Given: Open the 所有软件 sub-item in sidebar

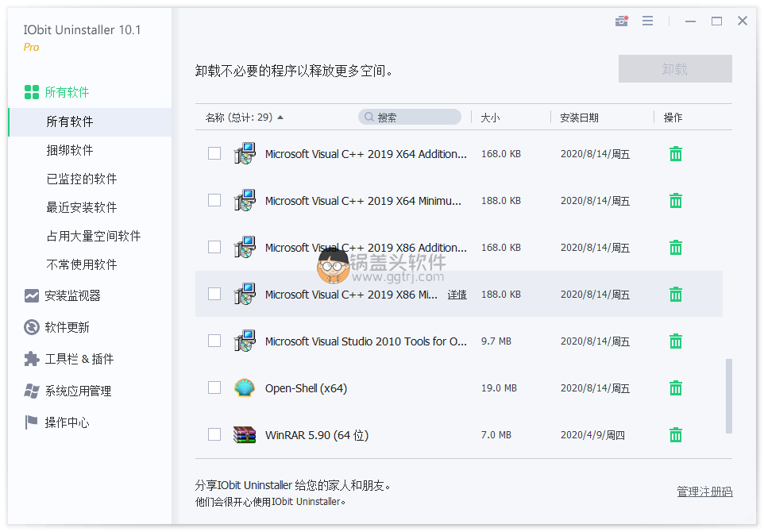Looking at the screenshot, I should [91, 121].
